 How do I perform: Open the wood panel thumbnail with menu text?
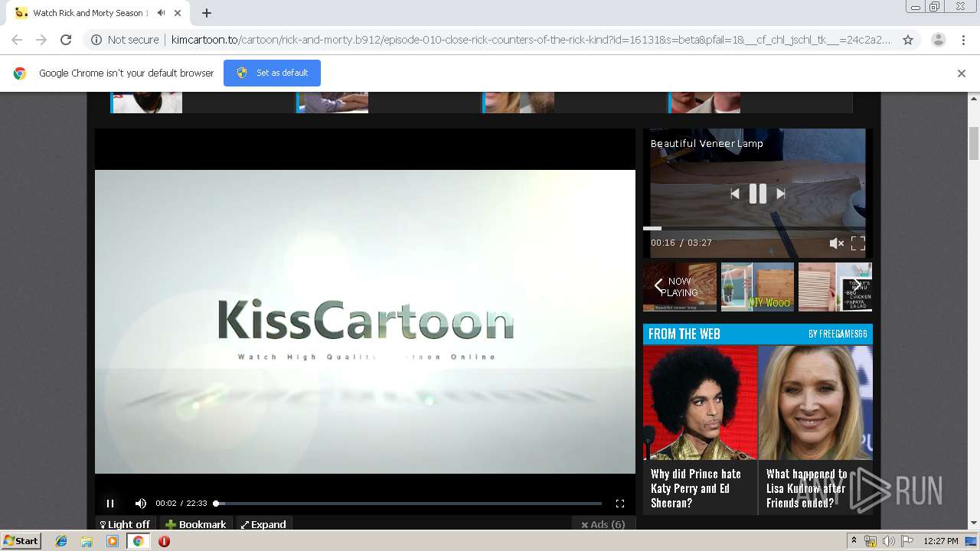835,287
